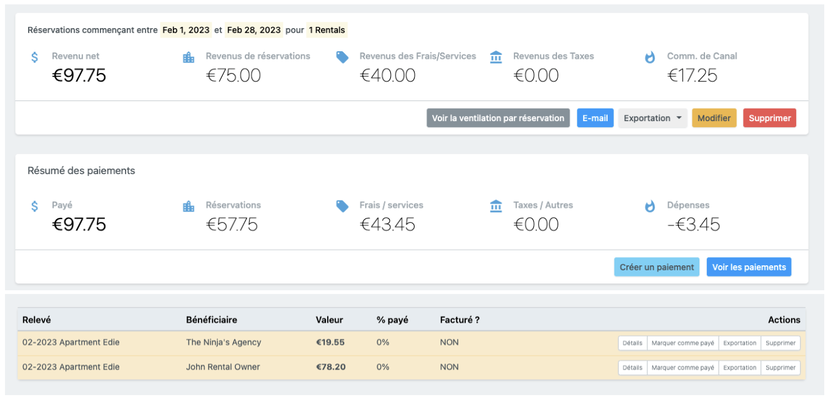
Task: Click the €78.20 value cell
Action: [x=331, y=367]
